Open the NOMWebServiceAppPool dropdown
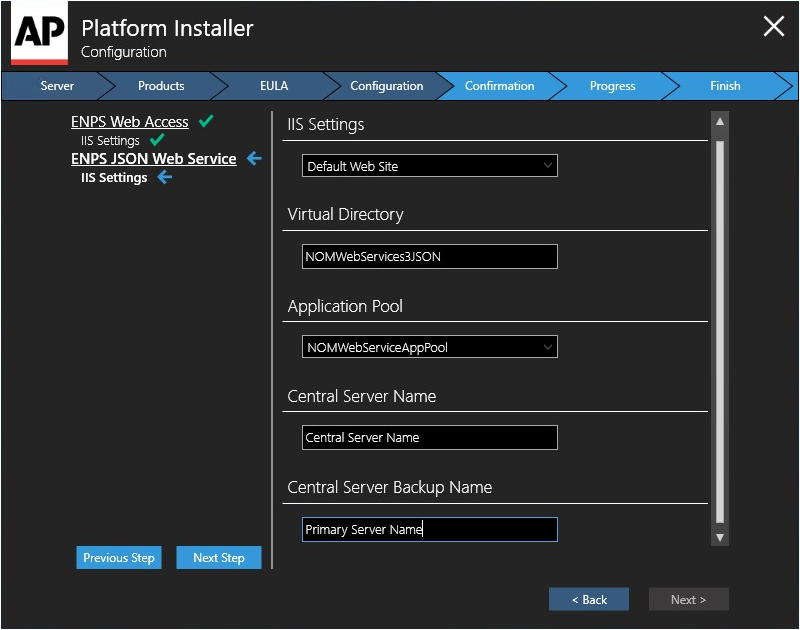The width and height of the screenshot is (800, 630). (x=430, y=347)
